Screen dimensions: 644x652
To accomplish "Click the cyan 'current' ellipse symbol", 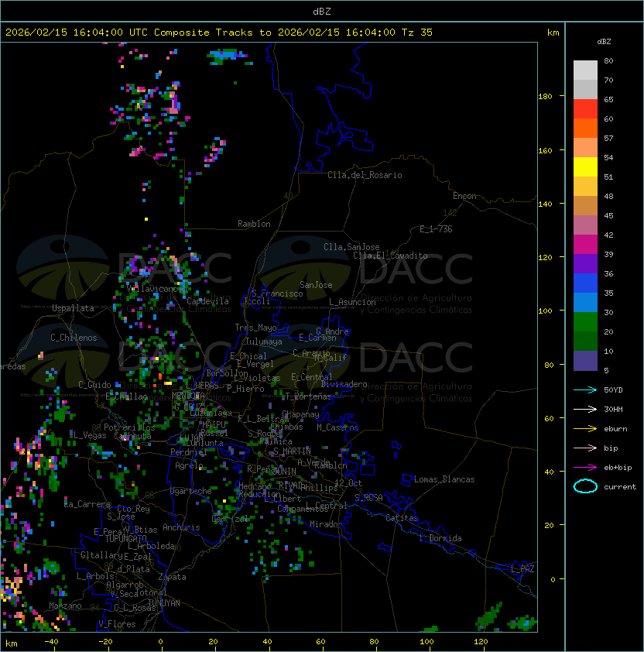I will pos(585,486).
